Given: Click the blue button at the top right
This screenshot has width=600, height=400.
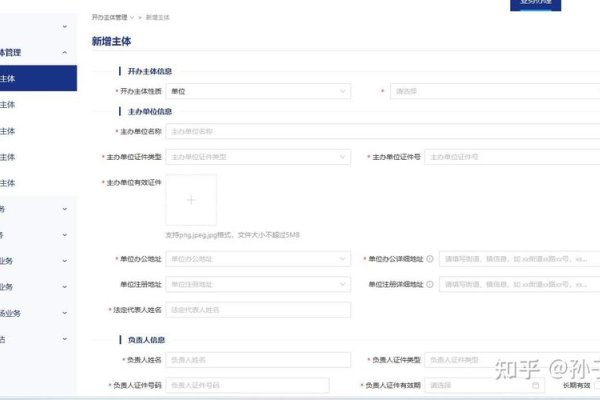Looking at the screenshot, I should [x=535, y=5].
